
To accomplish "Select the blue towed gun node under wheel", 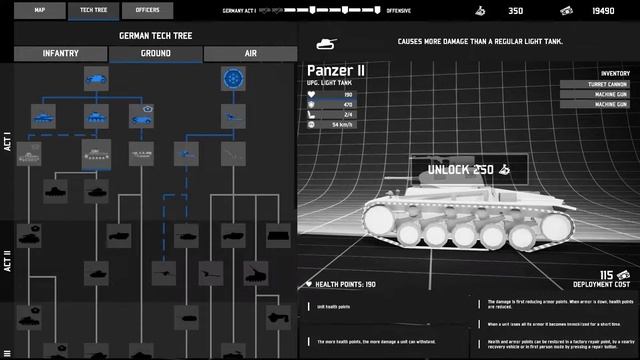I will pyautogui.click(x=233, y=116).
